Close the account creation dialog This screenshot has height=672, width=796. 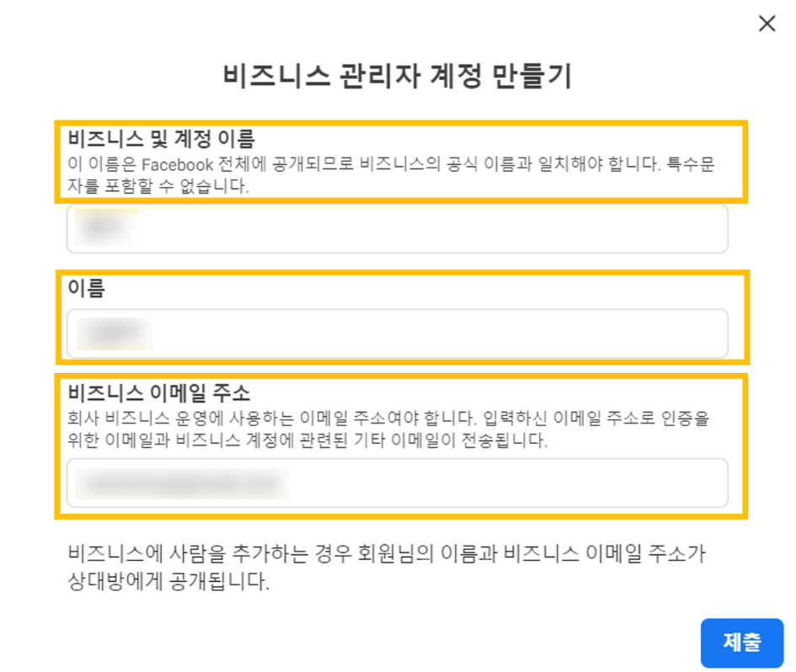pyautogui.click(x=766, y=24)
